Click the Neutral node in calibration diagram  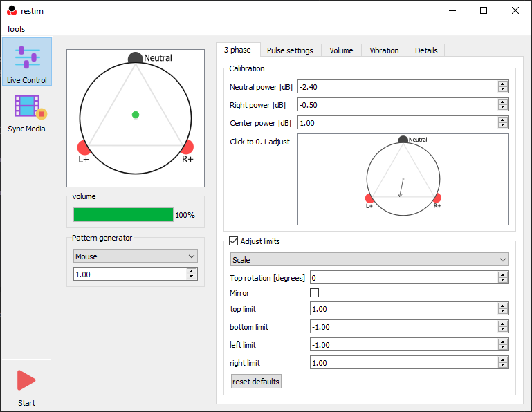pos(403,140)
